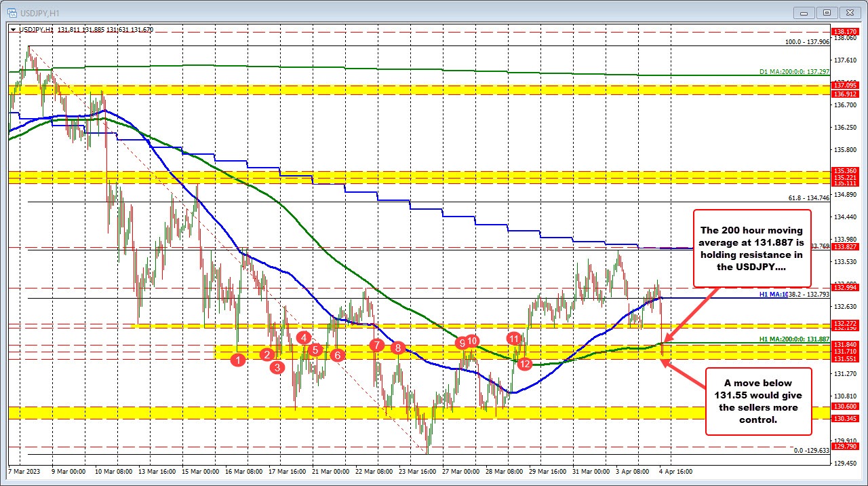Viewport: 868px width, 486px height.
Task: Click the 22 Mar 08:00 time axis label
Action: [373, 471]
